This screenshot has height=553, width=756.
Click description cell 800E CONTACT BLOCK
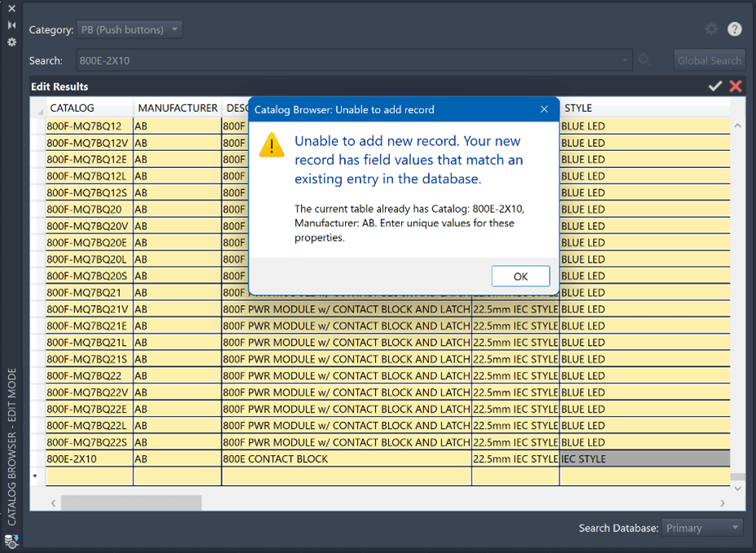[x=347, y=459]
